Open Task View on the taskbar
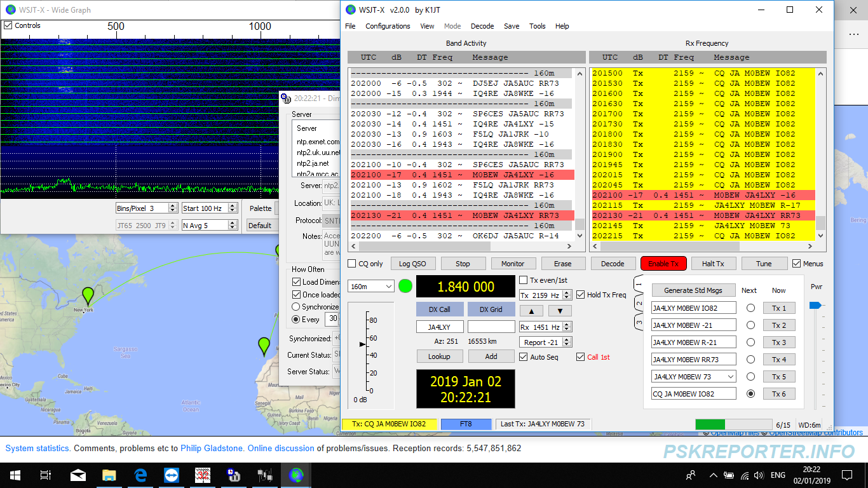Screen dimensions: 868x488 pyautogui.click(x=46, y=475)
